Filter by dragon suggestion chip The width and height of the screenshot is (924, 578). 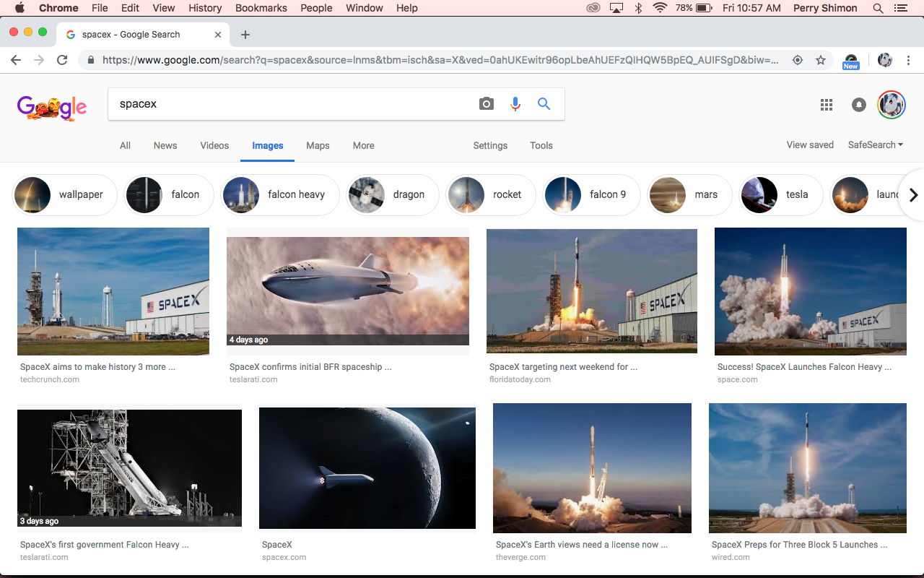(393, 195)
